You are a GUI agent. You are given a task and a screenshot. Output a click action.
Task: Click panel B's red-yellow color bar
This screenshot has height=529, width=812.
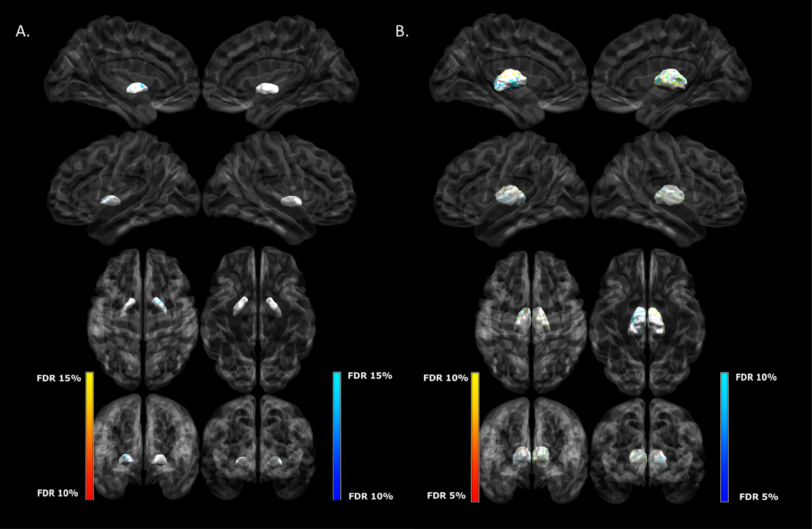click(x=475, y=437)
